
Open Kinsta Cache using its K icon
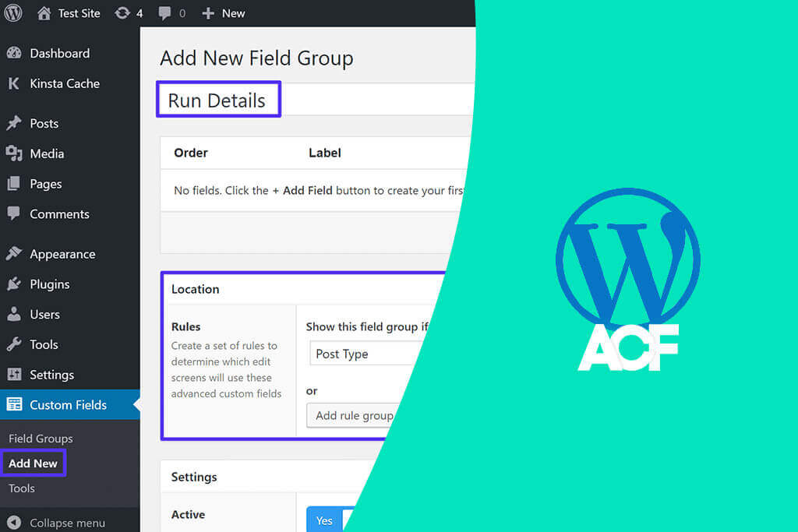[x=16, y=83]
